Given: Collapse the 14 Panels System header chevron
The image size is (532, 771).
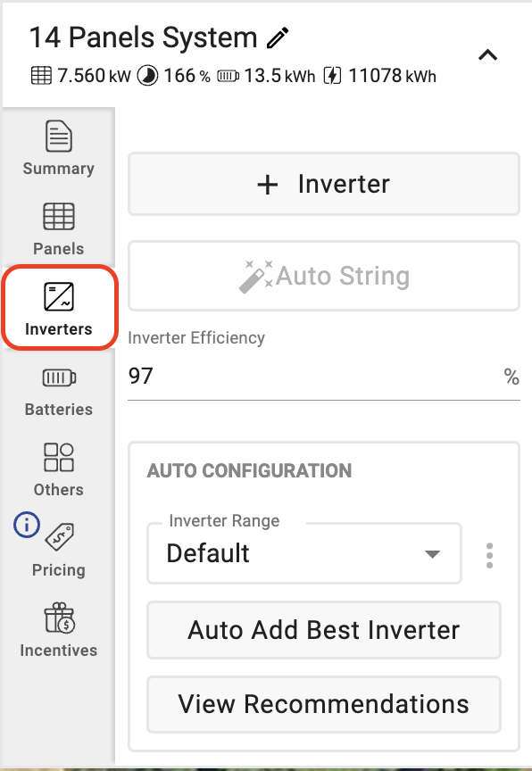Looking at the screenshot, I should point(487,54).
